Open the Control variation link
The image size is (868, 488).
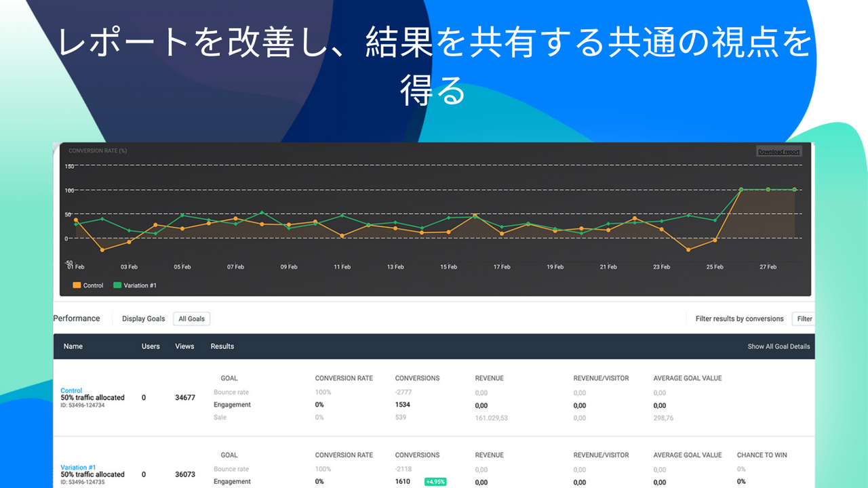pyautogui.click(x=71, y=390)
